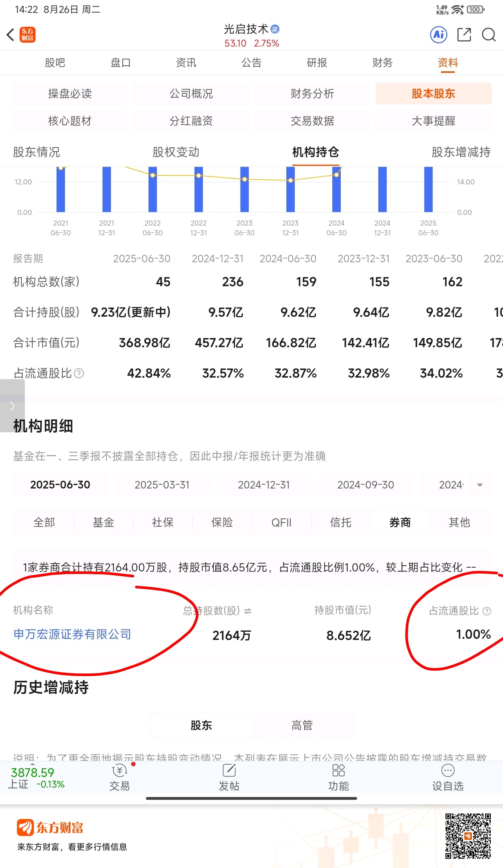The image size is (503, 868).
Task: Switch to 资讯 tab
Action: click(186, 63)
